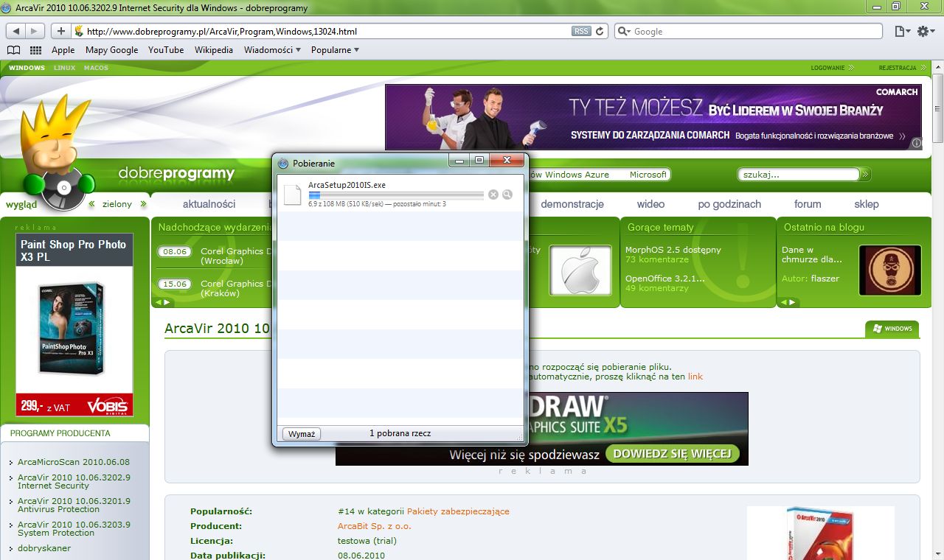Click the 08.06 Corel event date

click(x=175, y=251)
